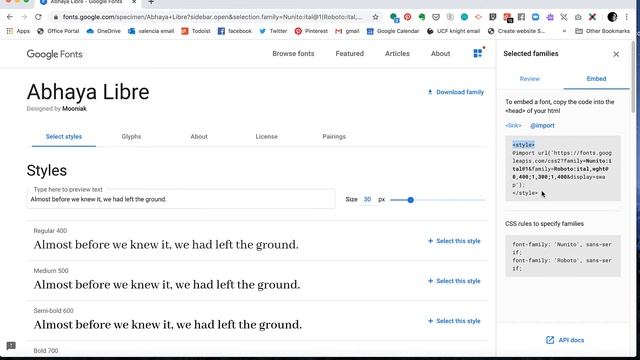Open the Chrome three-dot menu

(x=627, y=17)
